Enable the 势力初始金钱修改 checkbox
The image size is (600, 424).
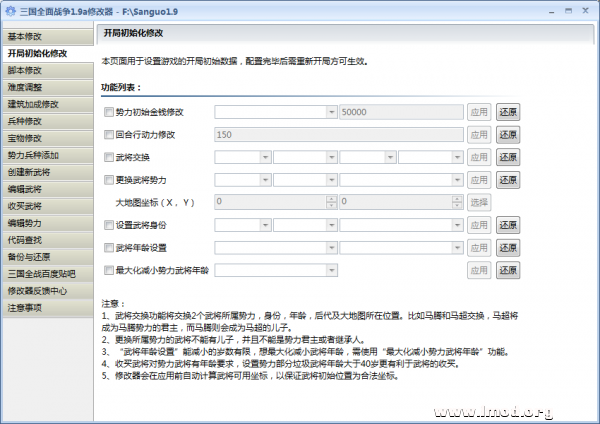[109, 112]
